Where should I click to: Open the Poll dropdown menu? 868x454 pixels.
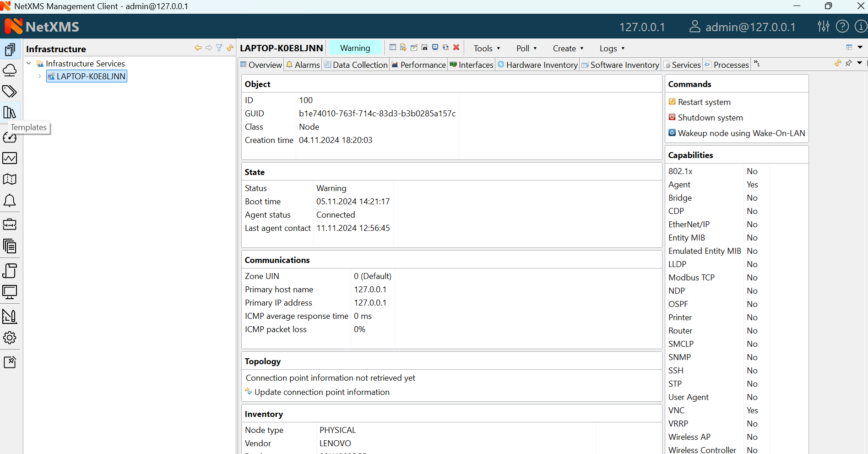526,49
